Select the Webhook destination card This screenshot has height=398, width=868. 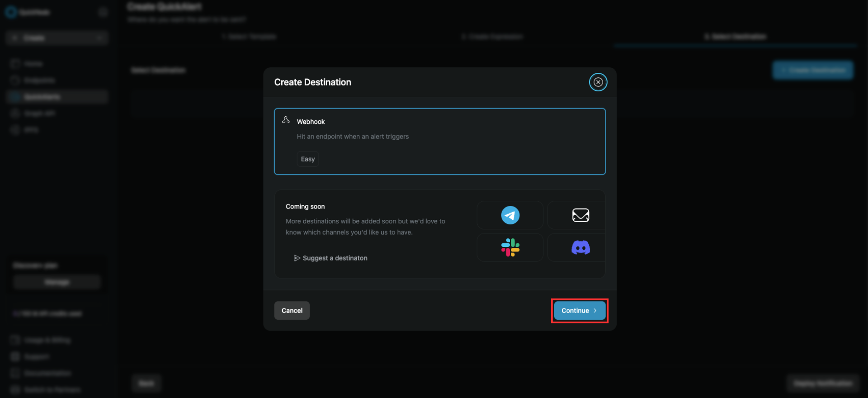coord(439,141)
